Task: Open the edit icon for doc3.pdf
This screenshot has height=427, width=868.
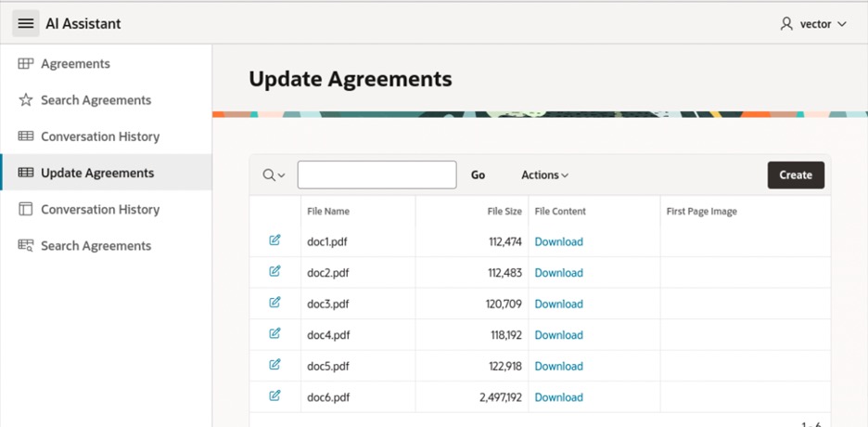Action: [x=274, y=303]
